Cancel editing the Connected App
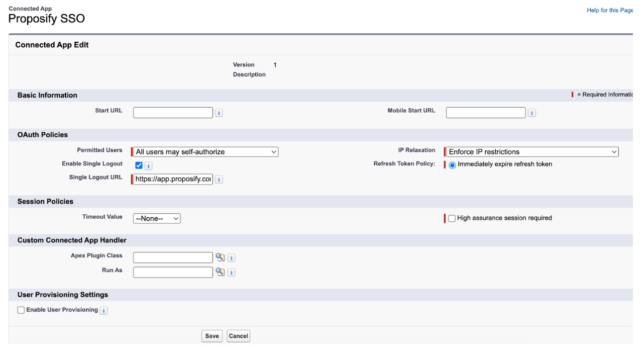The height and width of the screenshot is (349, 644). [239, 335]
